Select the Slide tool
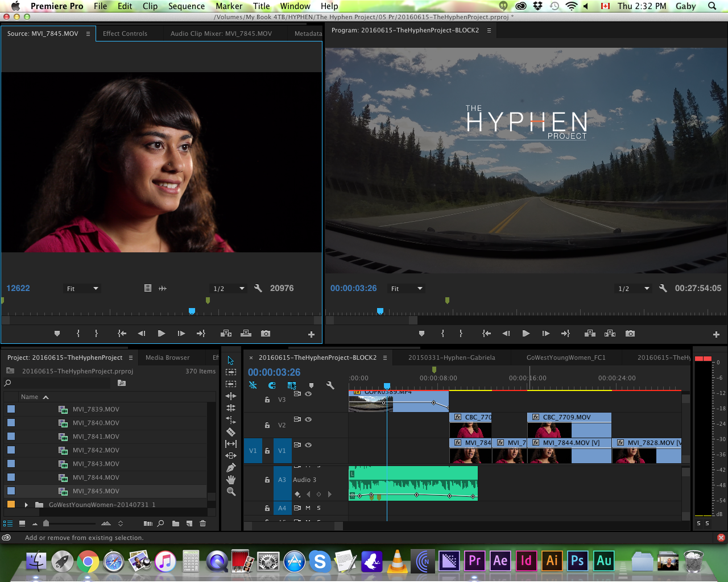Viewport: 728px width, 582px height. click(x=230, y=456)
